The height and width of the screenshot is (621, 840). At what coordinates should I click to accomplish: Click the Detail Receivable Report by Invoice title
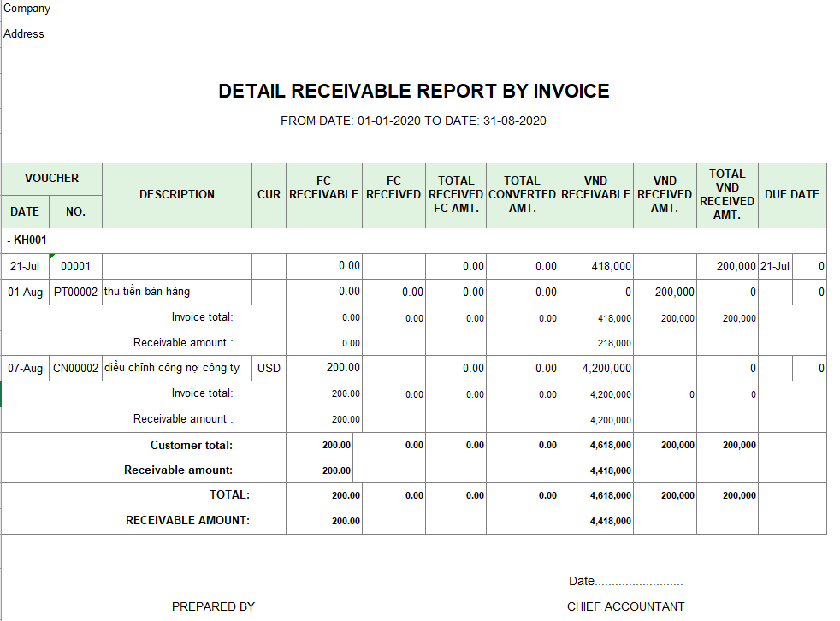coord(414,92)
